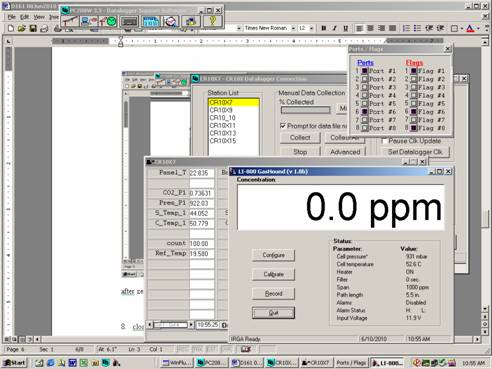The height and width of the screenshot is (369, 492).
Task: Toggle the Flag #6 checkbox
Action: (414, 112)
